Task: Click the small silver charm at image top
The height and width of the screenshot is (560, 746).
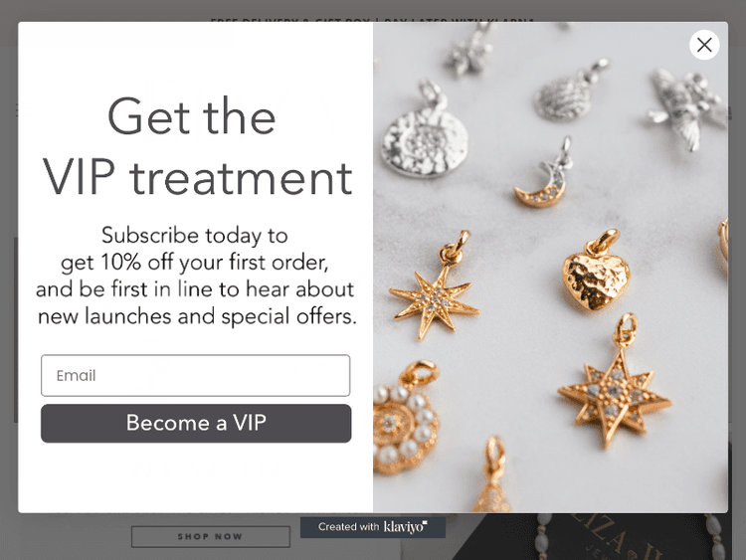Action: (467, 50)
